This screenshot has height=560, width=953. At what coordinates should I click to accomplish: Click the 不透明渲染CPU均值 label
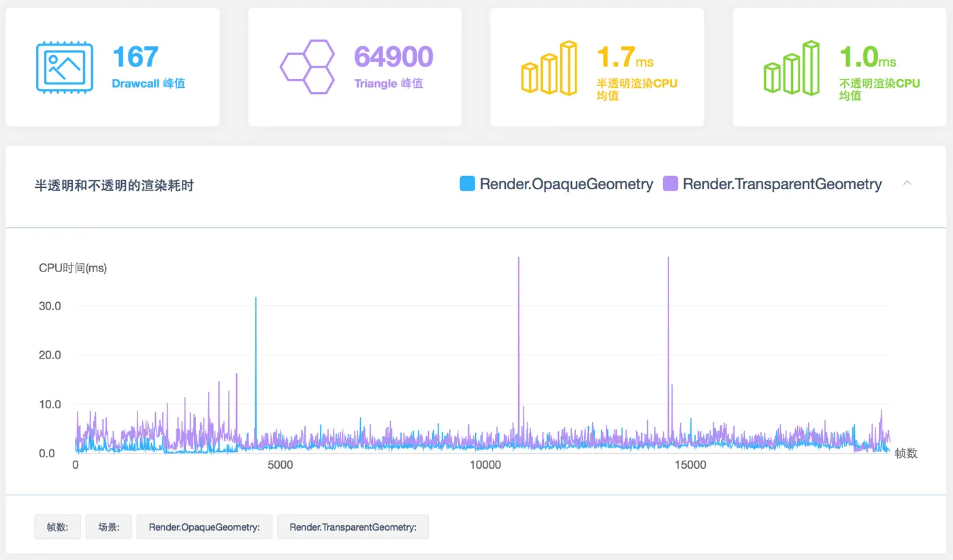(879, 89)
